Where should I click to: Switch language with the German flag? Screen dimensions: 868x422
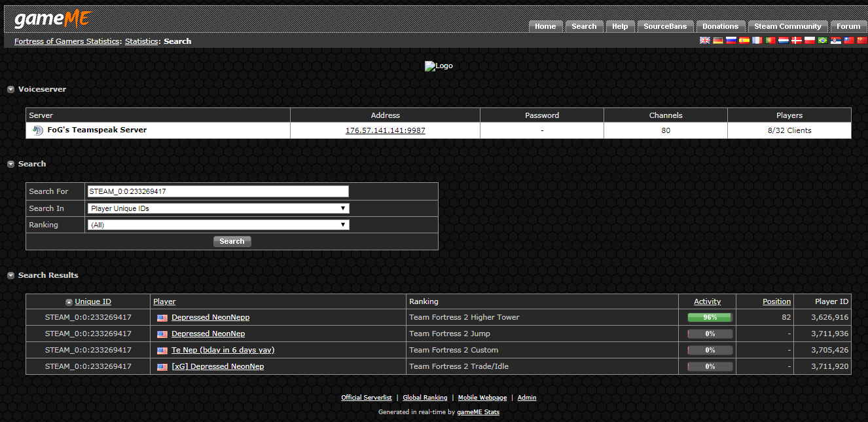pyautogui.click(x=718, y=41)
